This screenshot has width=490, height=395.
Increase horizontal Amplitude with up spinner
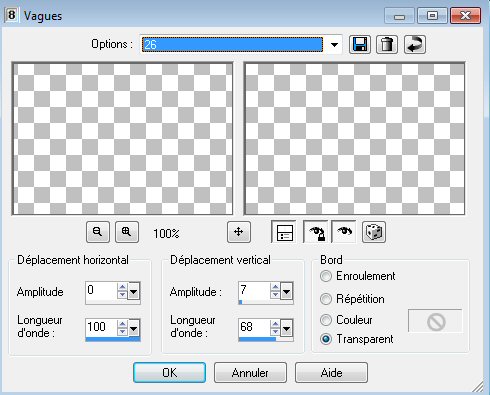[122, 287]
